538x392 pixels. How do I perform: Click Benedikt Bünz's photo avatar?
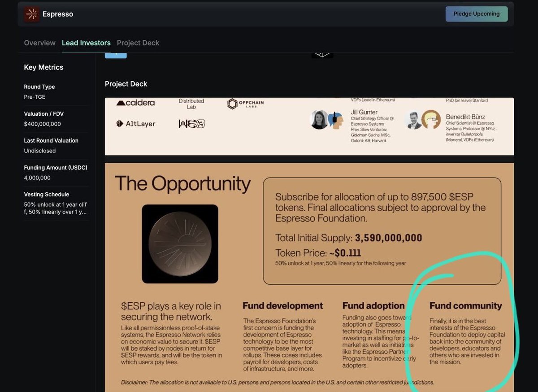point(413,120)
